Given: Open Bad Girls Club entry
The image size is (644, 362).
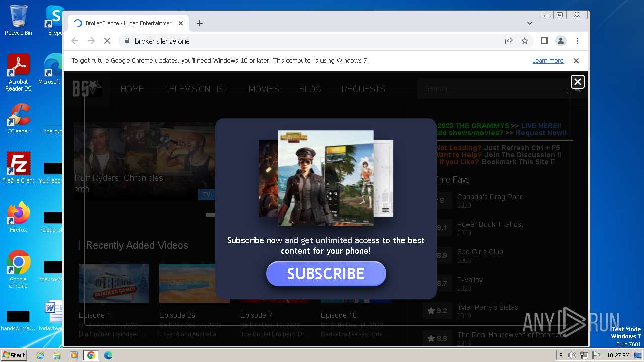Looking at the screenshot, I should [x=480, y=252].
